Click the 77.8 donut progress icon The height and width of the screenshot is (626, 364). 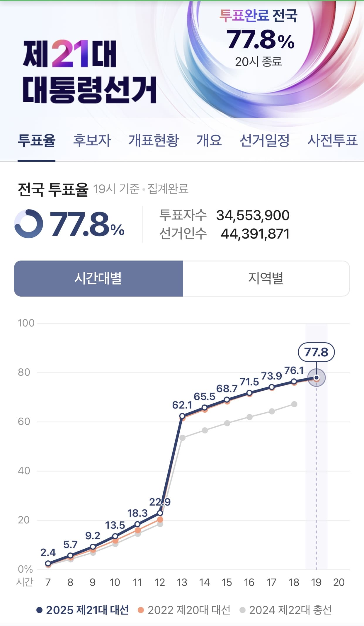[28, 224]
